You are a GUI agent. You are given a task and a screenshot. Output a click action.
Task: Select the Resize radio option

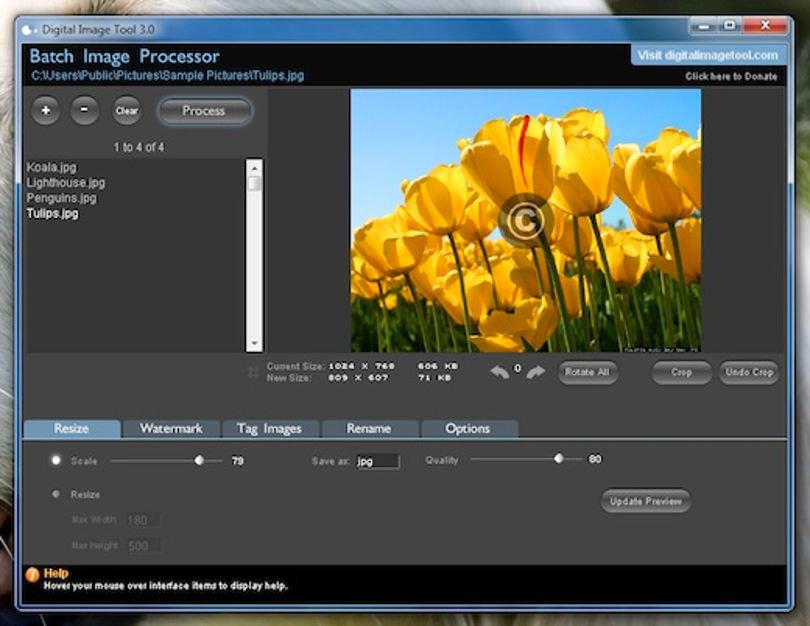tap(56, 494)
